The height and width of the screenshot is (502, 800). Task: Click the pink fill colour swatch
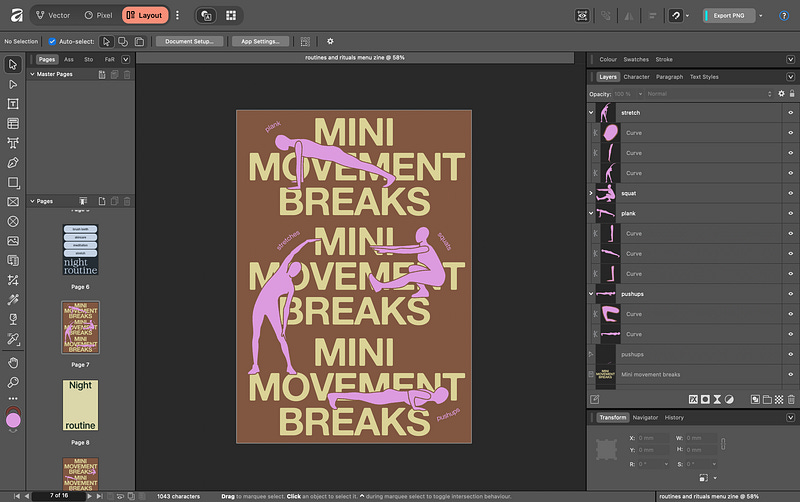point(13,421)
